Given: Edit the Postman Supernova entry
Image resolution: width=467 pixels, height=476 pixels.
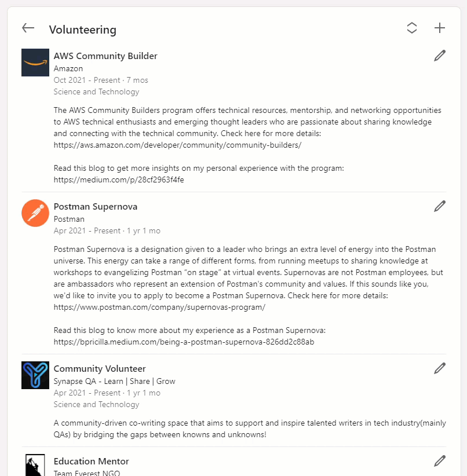Looking at the screenshot, I should (x=440, y=206).
